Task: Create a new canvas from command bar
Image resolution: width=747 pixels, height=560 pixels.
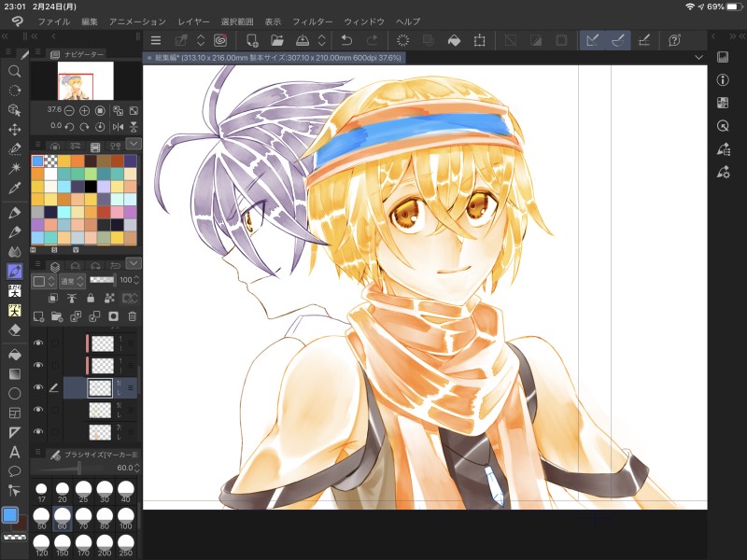Action: 252,40
